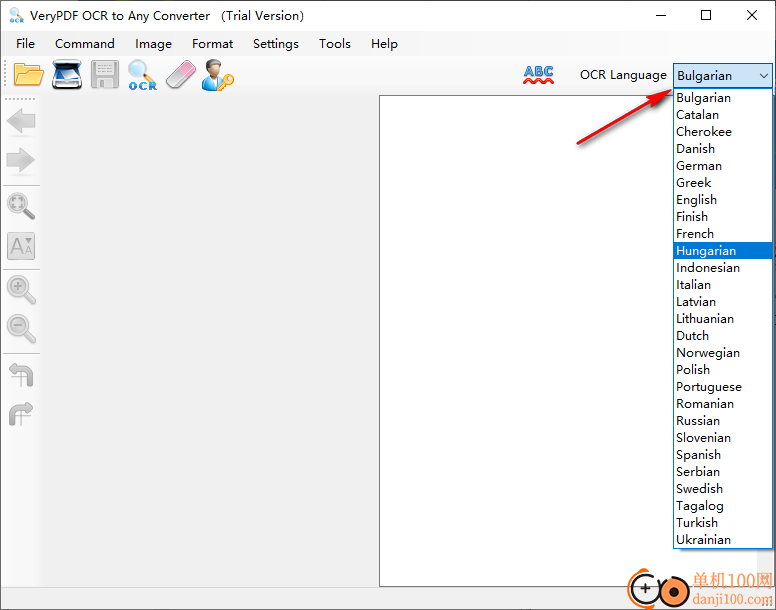Choose French from language list
The height and width of the screenshot is (610, 776).
pyautogui.click(x=723, y=234)
